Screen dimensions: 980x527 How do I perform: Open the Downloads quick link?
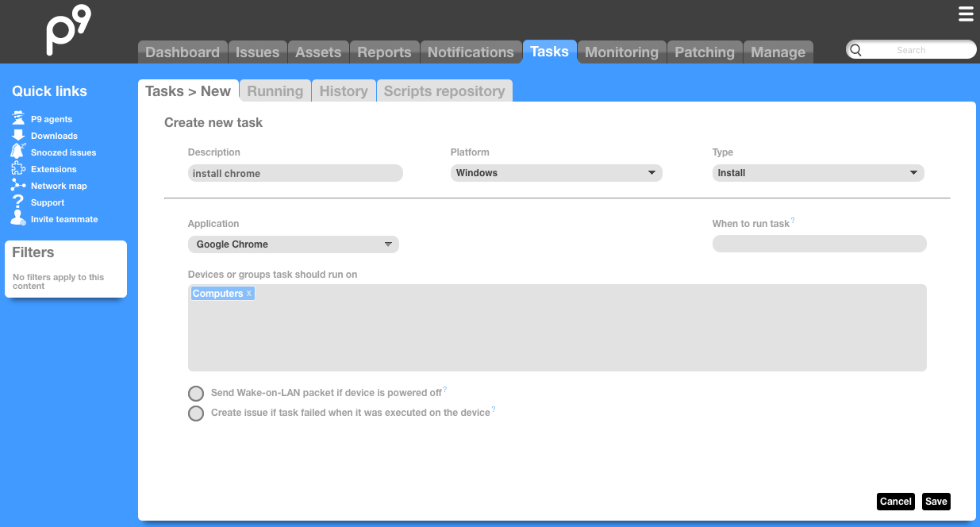54,136
